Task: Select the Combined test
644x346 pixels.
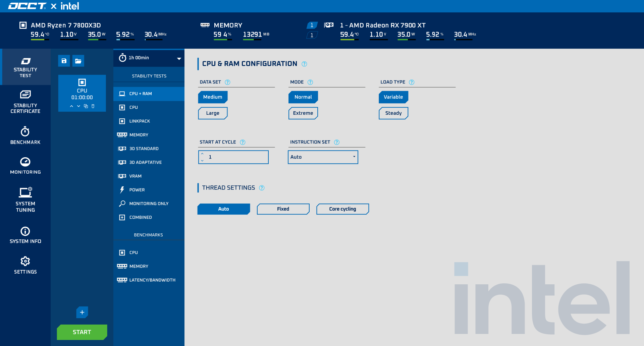Action: [149, 218]
